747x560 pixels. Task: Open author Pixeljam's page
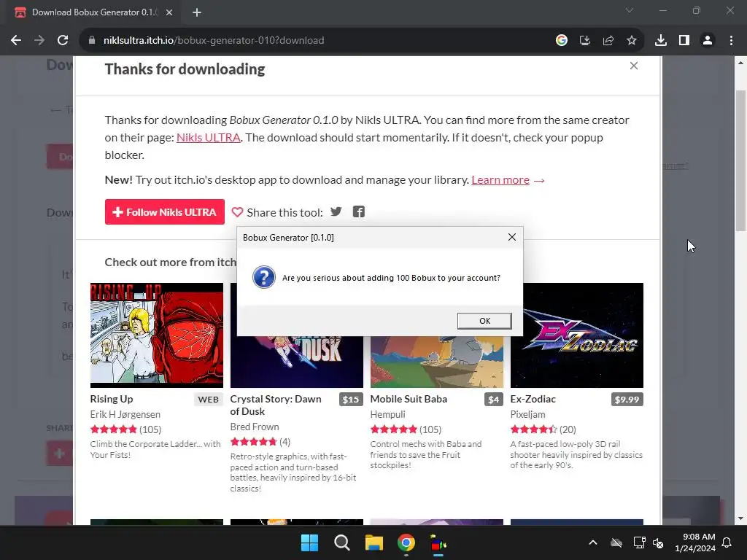click(528, 414)
